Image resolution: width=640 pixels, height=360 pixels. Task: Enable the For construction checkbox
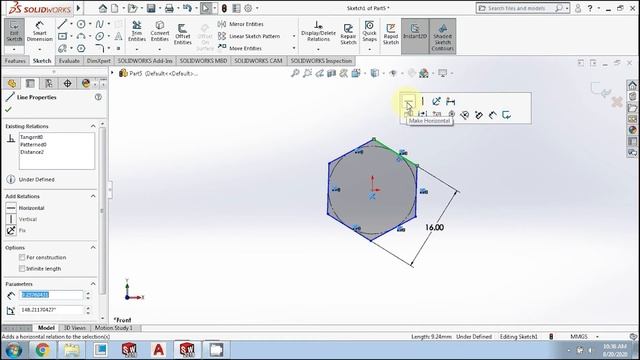[x=22, y=258]
